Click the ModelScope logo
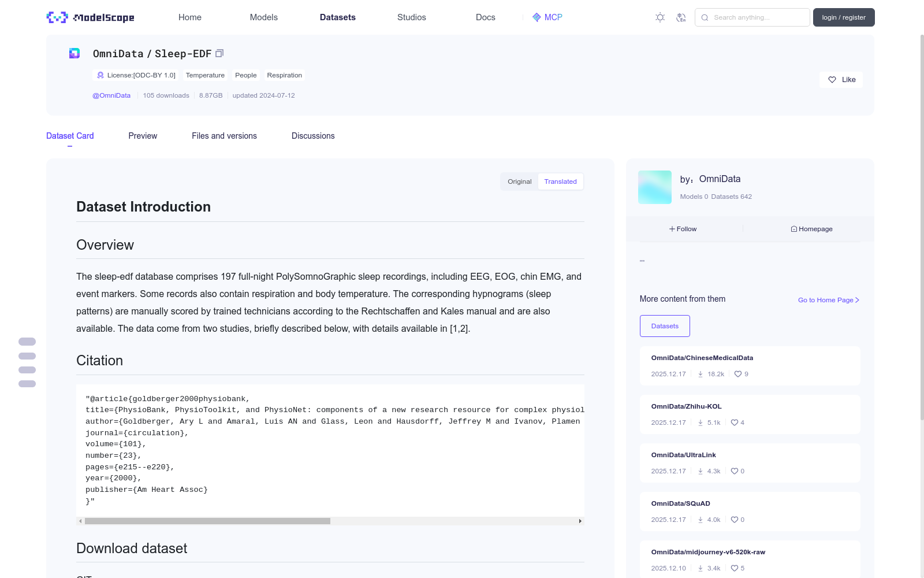924x578 pixels. [90, 17]
